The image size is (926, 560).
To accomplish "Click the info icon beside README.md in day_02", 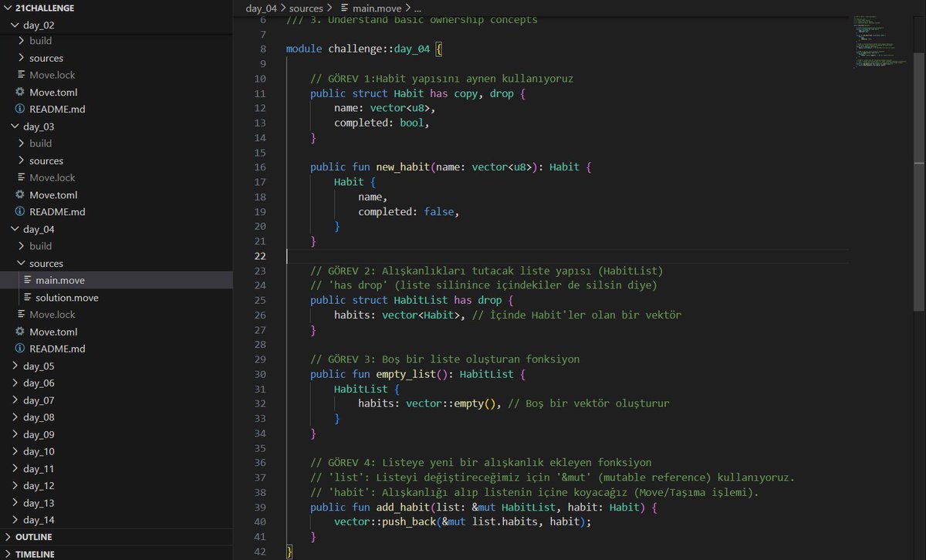I will 21,110.
